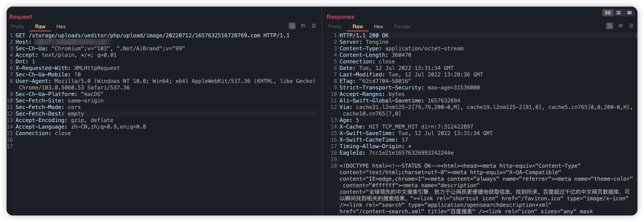Show non-printable characters (\n) in Request panel
644x222 pixels.
tap(303, 26)
